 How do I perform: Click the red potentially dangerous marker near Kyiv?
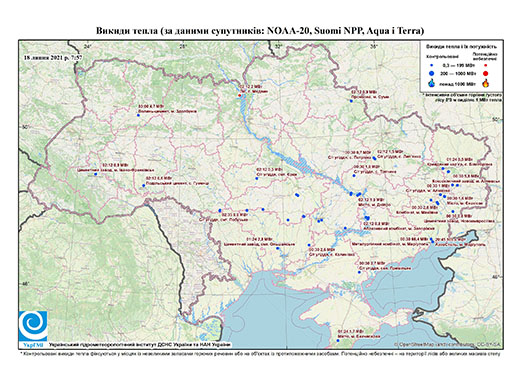(x=239, y=96)
